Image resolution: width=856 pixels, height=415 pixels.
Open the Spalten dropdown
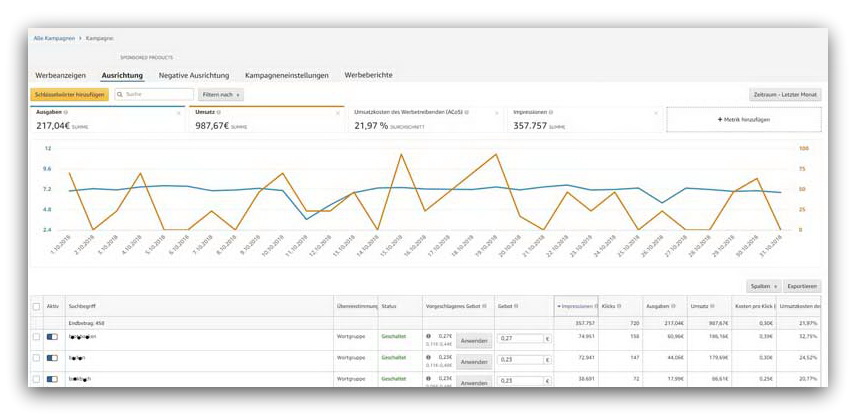click(763, 285)
